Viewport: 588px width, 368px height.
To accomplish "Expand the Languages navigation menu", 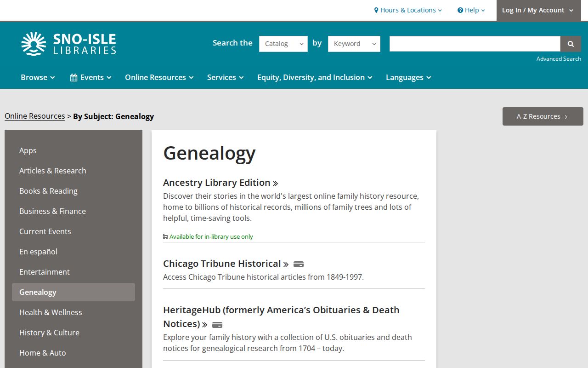I will click(x=408, y=77).
